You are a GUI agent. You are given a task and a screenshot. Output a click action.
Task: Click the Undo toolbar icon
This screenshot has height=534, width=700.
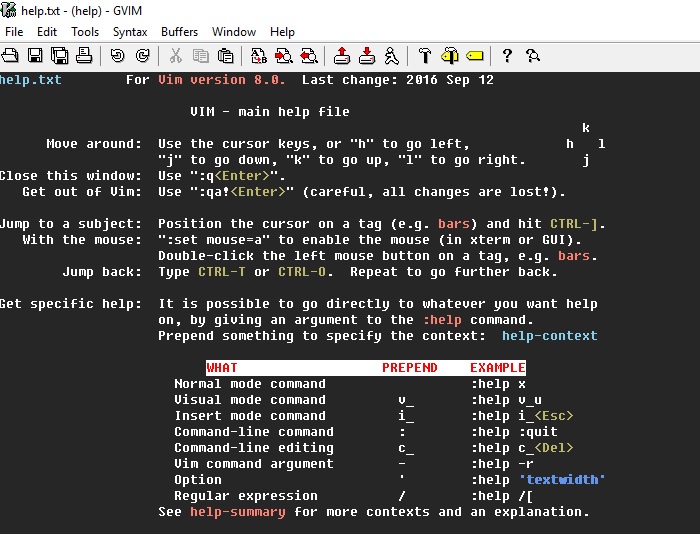point(117,56)
